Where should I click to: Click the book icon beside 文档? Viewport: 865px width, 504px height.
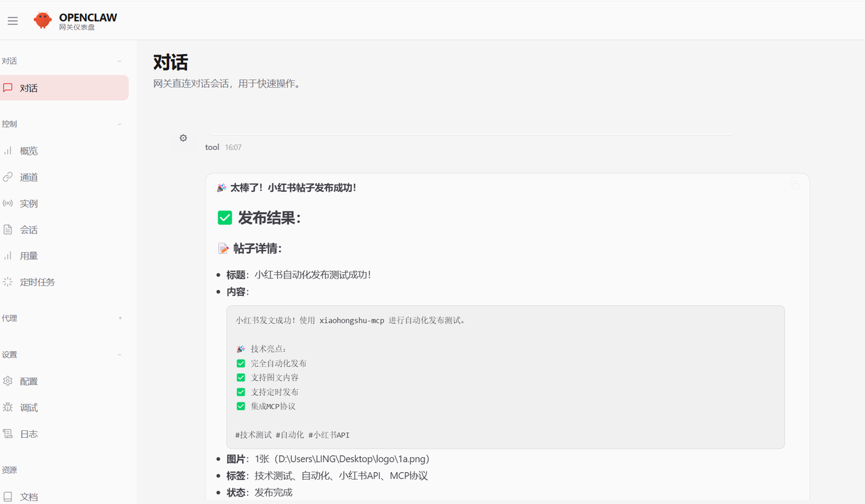pyautogui.click(x=8, y=497)
